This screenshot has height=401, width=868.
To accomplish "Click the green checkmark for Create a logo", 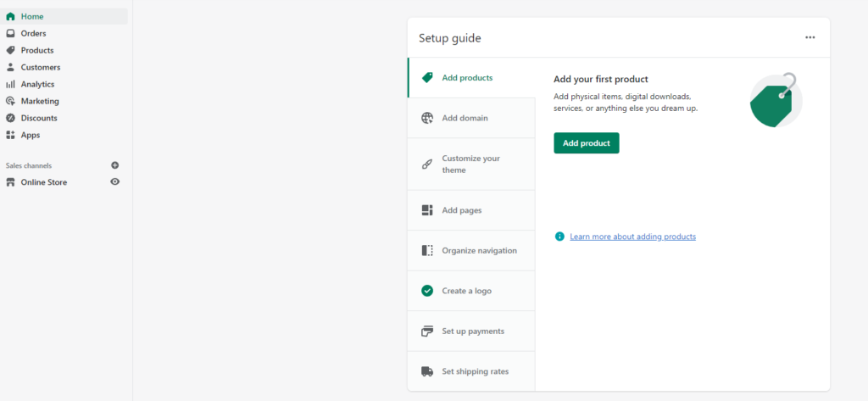I will click(x=427, y=291).
